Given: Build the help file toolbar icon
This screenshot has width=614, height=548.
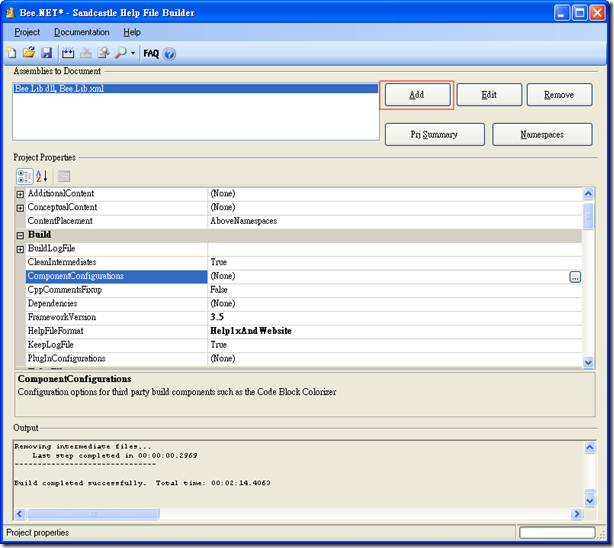Looking at the screenshot, I should tap(68, 53).
